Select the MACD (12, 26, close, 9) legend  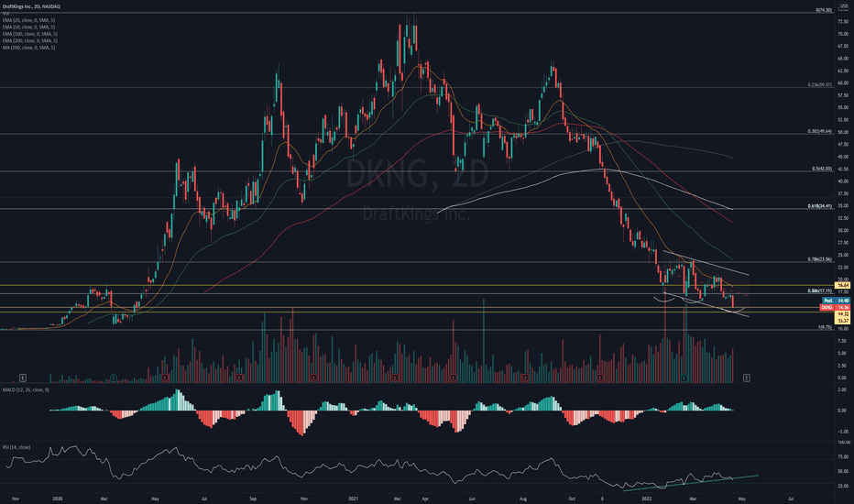coord(26,390)
